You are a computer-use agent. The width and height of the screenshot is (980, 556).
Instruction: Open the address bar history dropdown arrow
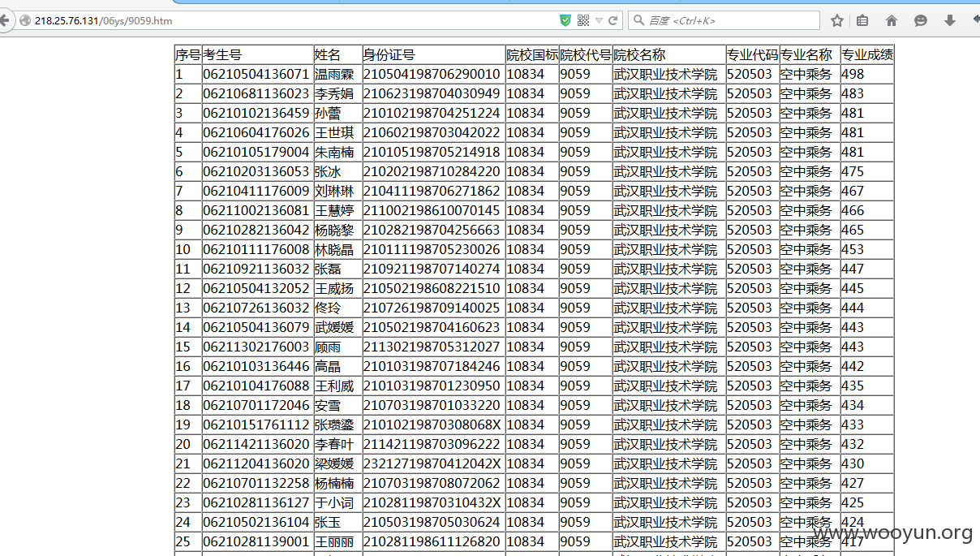click(x=599, y=20)
